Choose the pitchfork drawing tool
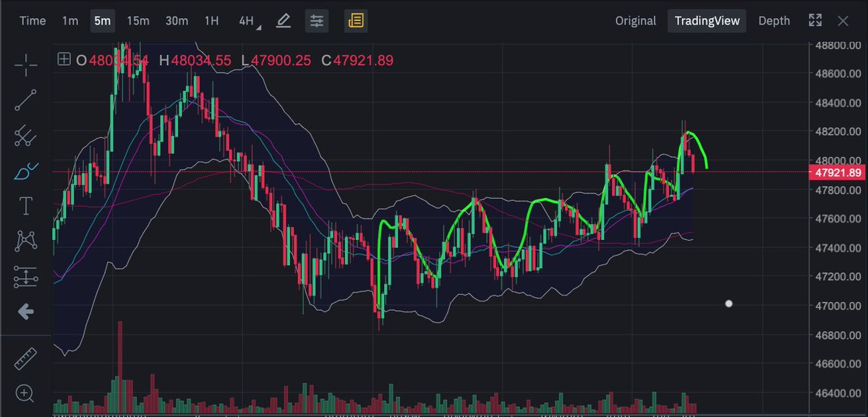Screen dimensions: 868x417 point(26,136)
